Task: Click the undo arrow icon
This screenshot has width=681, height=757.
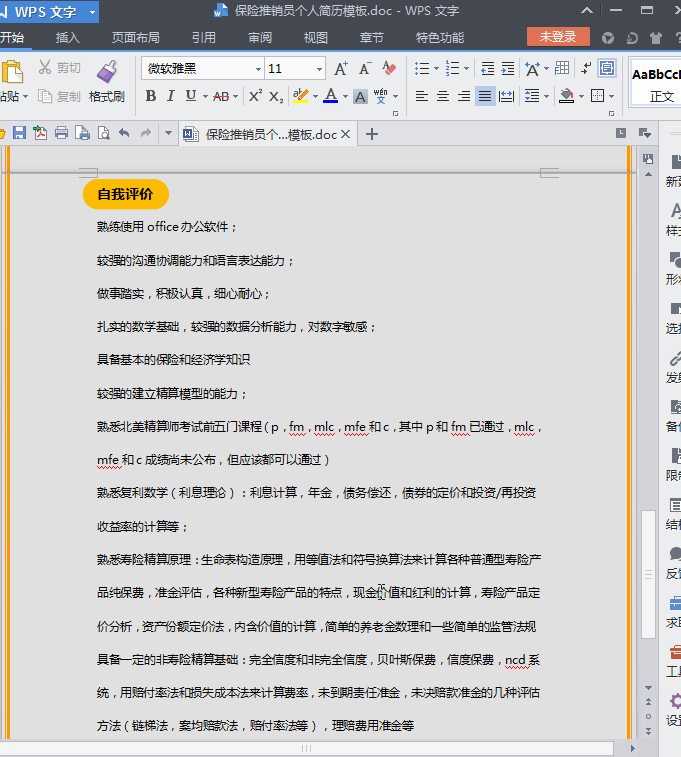Action: 124,133
